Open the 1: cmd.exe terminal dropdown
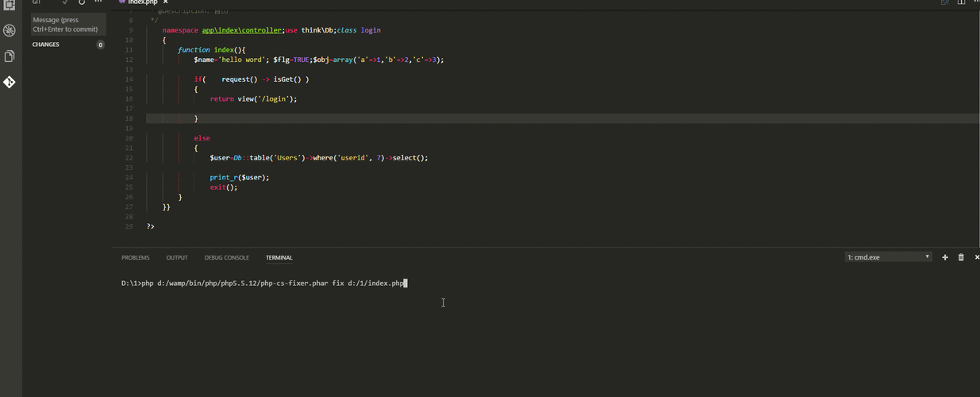 click(x=888, y=257)
